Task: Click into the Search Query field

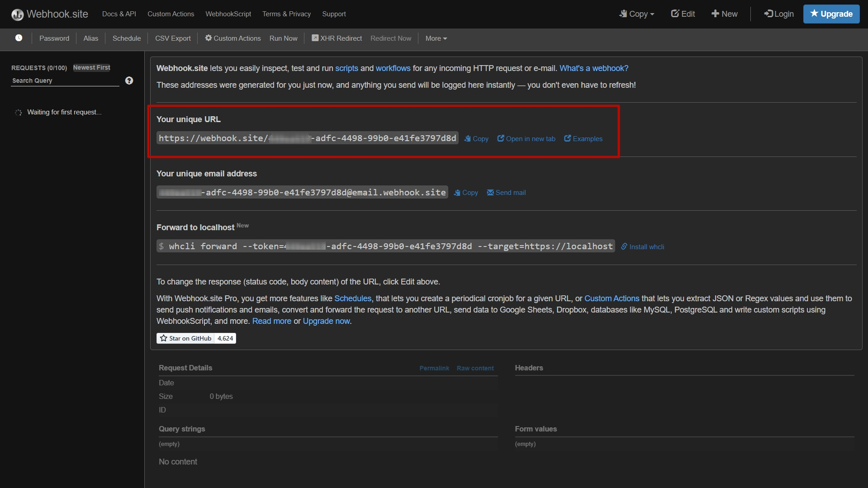Action: click(x=65, y=81)
